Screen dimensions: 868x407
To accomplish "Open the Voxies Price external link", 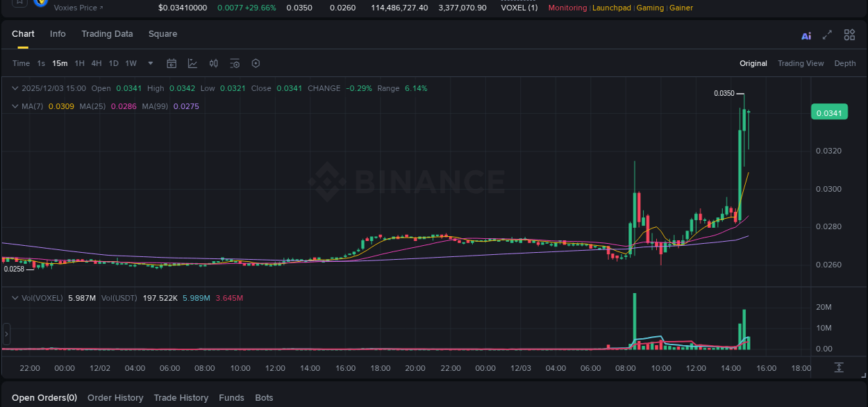I will coord(76,7).
